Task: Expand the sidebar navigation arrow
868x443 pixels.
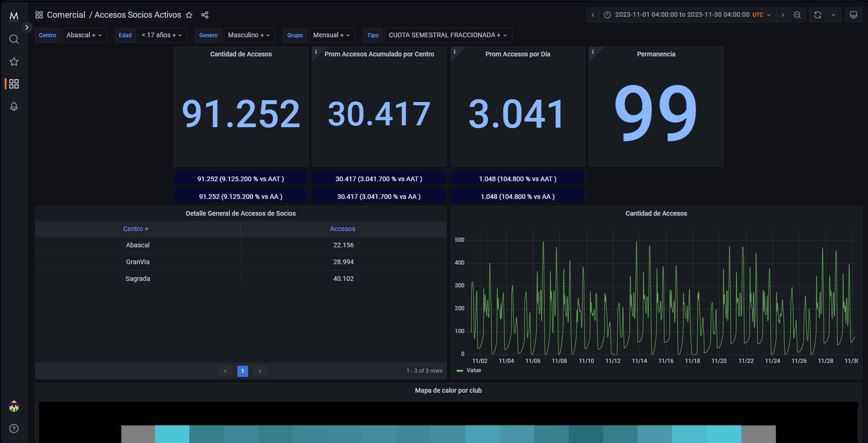Action: pyautogui.click(x=27, y=27)
